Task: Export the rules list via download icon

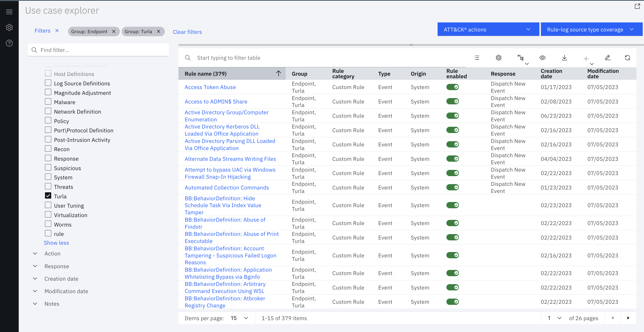Action: click(x=564, y=58)
